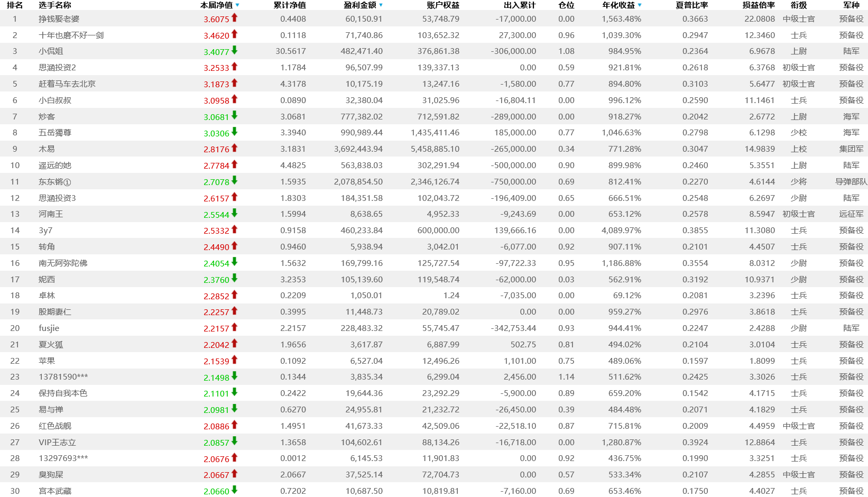
Task: Click red up arrow for 思涵投资2
Action: 234,67
